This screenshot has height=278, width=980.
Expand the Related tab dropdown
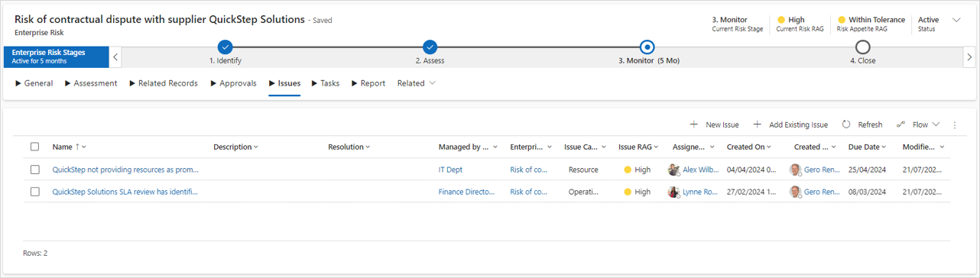point(417,83)
